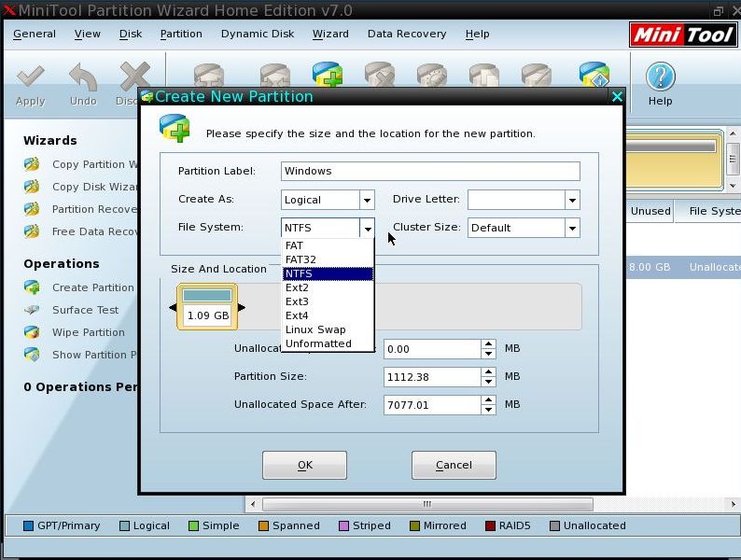
Task: Click right resize arrow of partition block
Action: click(242, 308)
